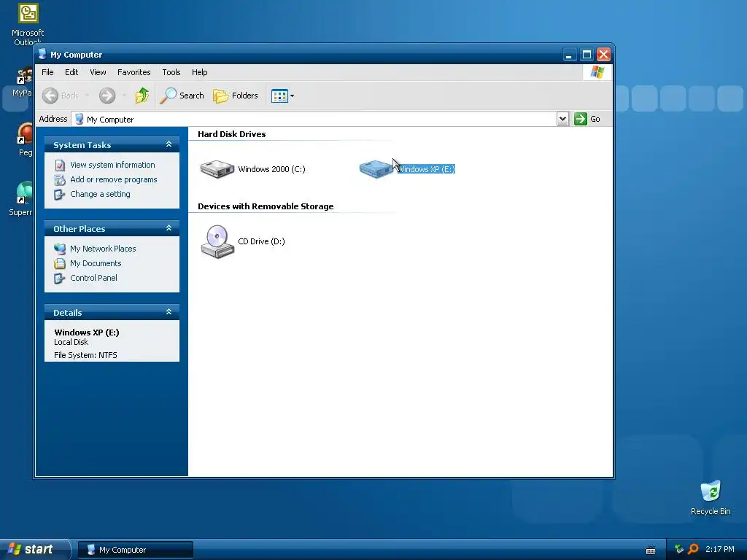Open the Edit menu
This screenshot has height=560, width=747.
pos(71,72)
